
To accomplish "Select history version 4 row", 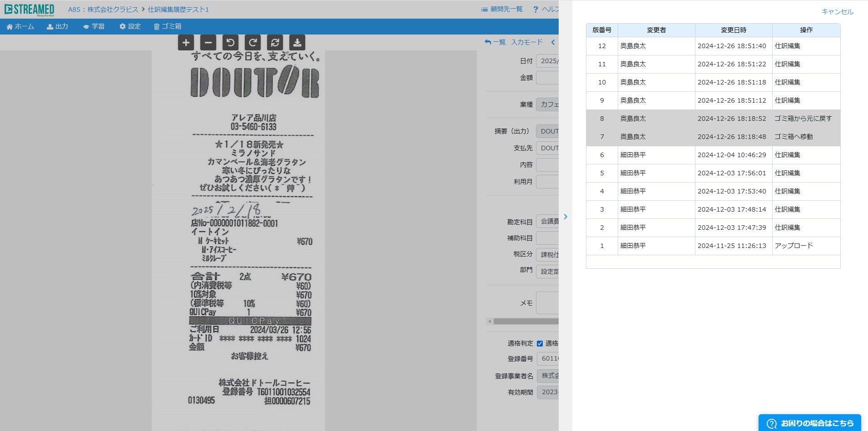I will 713,191.
